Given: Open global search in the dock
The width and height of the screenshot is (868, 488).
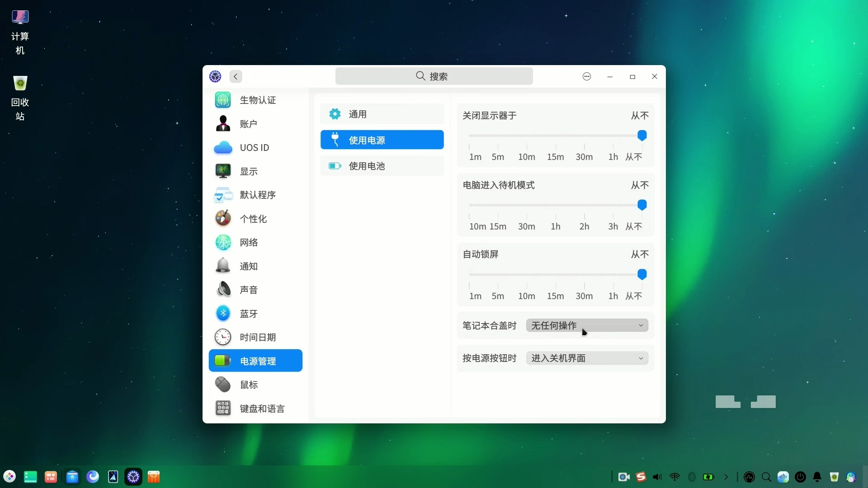Looking at the screenshot, I should click(x=766, y=477).
